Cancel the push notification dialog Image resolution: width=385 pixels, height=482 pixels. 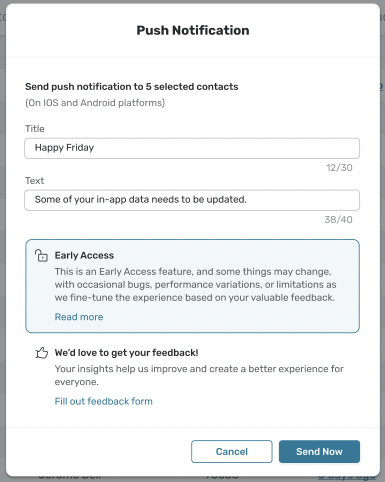tap(232, 451)
